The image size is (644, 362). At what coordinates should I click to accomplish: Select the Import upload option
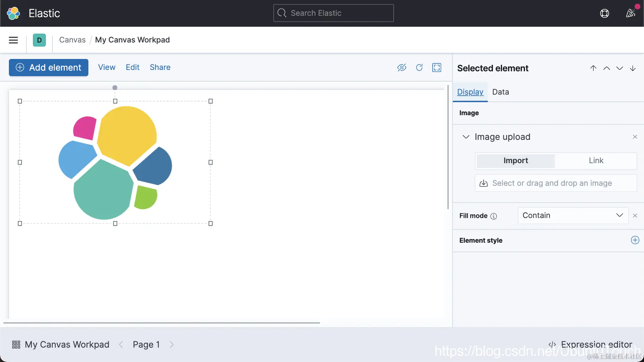pos(516,161)
